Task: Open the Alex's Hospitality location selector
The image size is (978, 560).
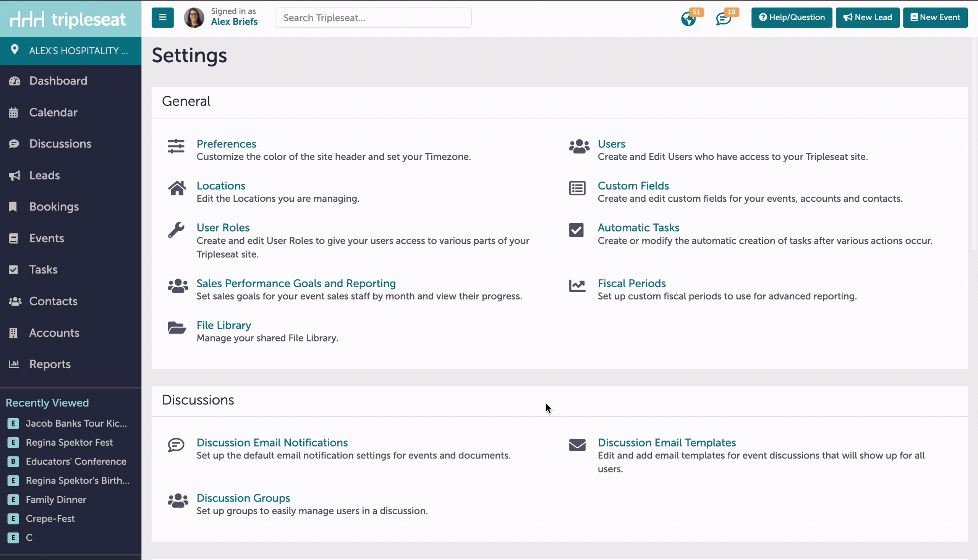Action: pyautogui.click(x=71, y=51)
